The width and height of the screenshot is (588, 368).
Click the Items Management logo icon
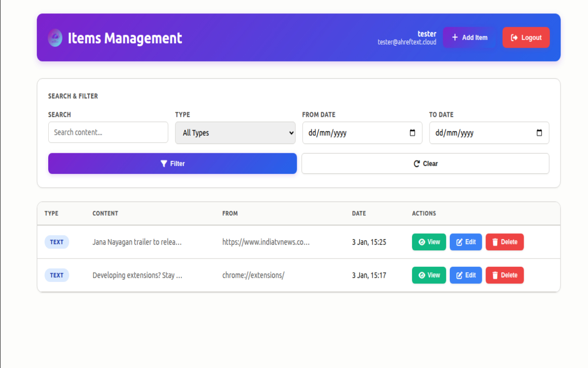tap(55, 38)
